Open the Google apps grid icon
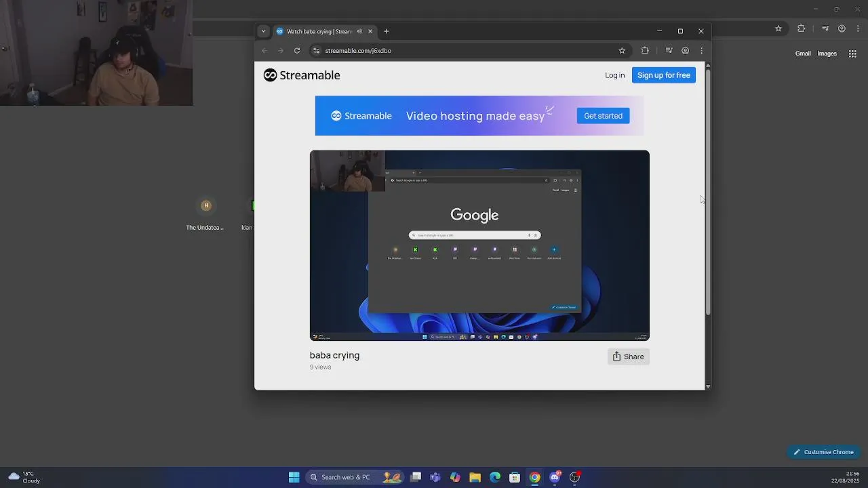Screen dimensions: 868x488 [852, 54]
